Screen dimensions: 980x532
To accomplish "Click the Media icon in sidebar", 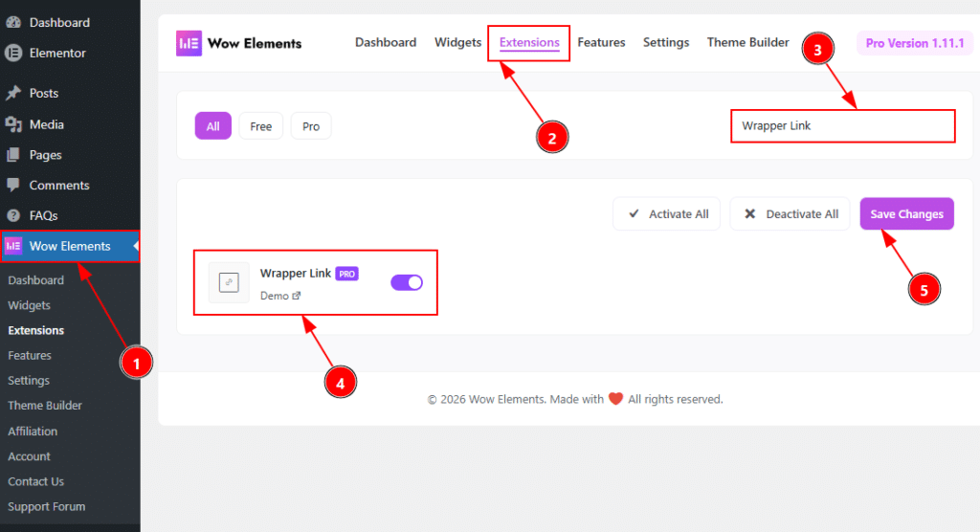I will click(13, 123).
